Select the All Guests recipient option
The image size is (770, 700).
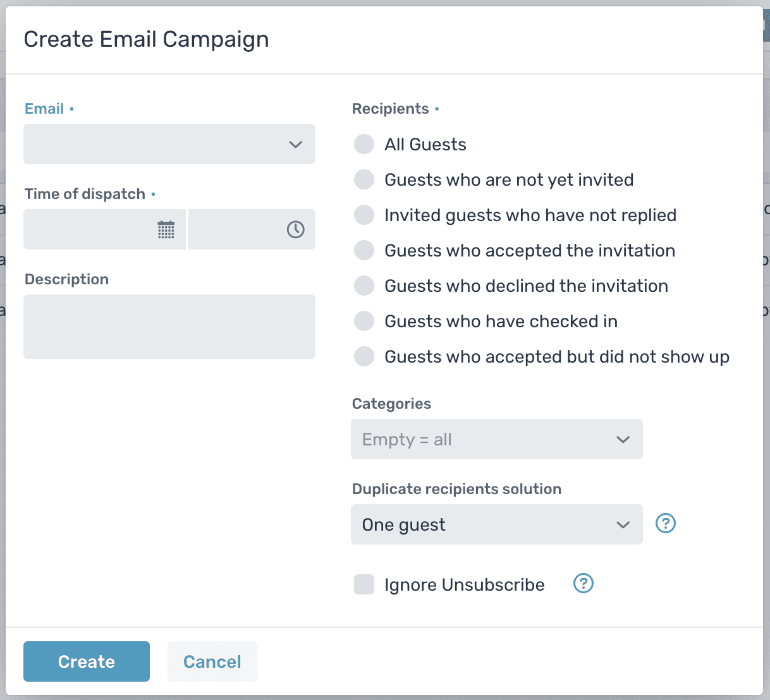coord(364,144)
